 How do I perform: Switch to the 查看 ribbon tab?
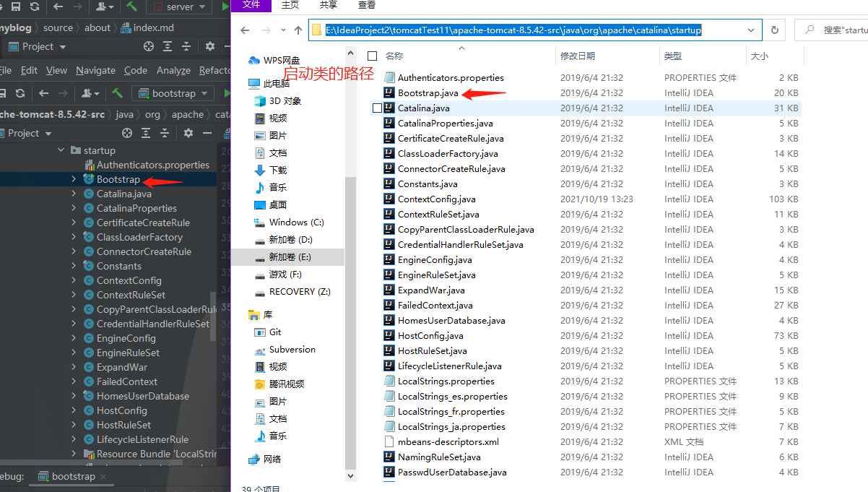click(367, 5)
